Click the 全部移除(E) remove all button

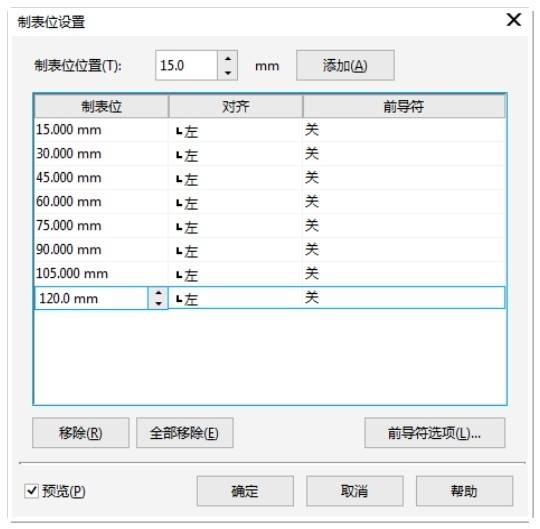coord(185,433)
